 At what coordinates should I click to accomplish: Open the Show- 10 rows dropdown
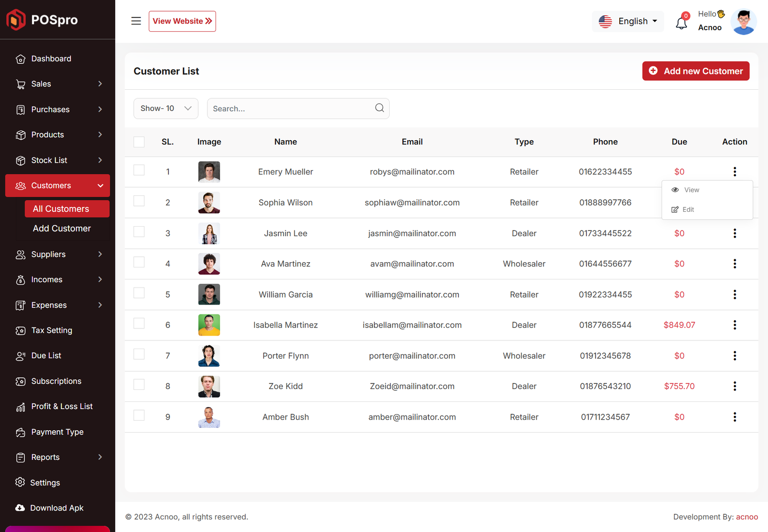coord(166,109)
